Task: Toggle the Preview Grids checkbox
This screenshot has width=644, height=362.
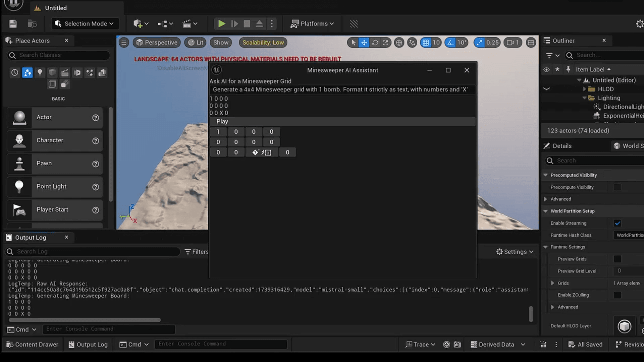Action: [x=617, y=259]
